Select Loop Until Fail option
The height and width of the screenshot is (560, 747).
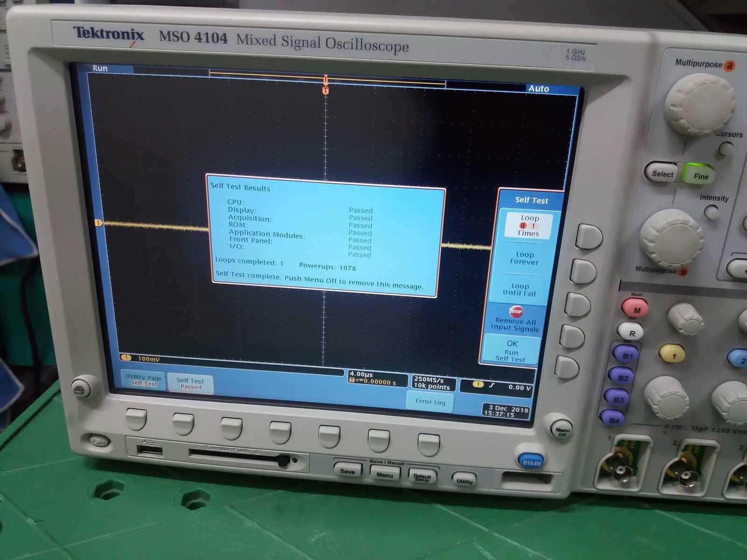tap(520, 290)
